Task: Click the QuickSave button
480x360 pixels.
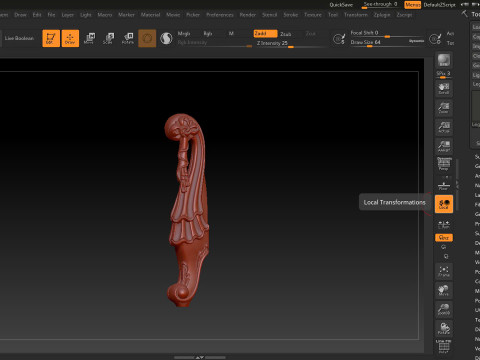Action: click(x=341, y=5)
